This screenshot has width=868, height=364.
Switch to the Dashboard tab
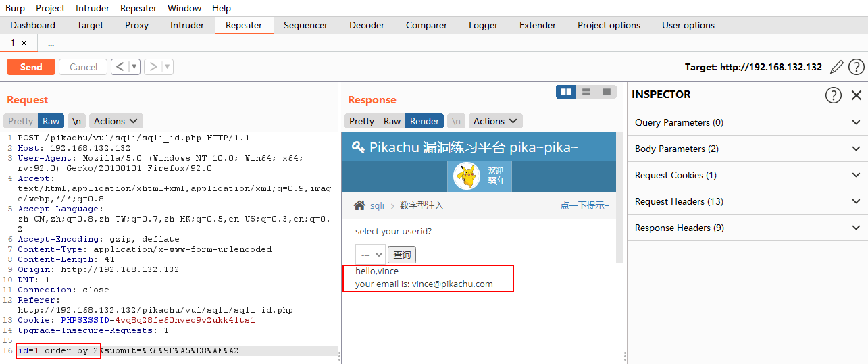pyautogui.click(x=33, y=25)
